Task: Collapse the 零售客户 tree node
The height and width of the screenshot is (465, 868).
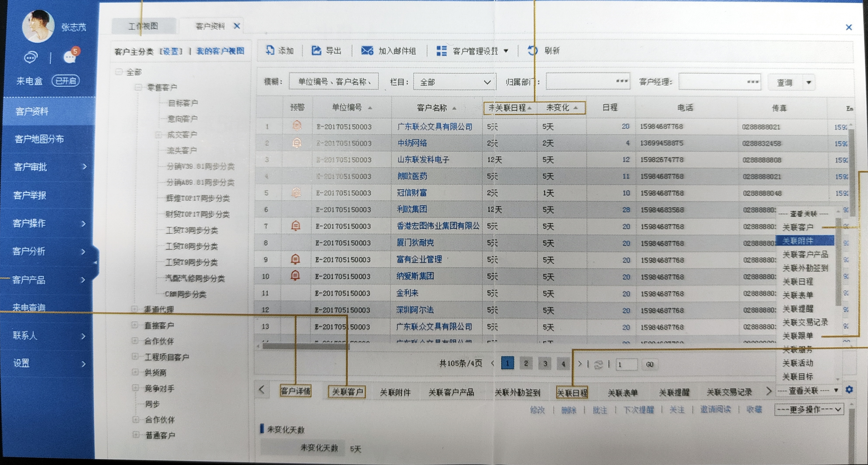Action: tap(138, 88)
